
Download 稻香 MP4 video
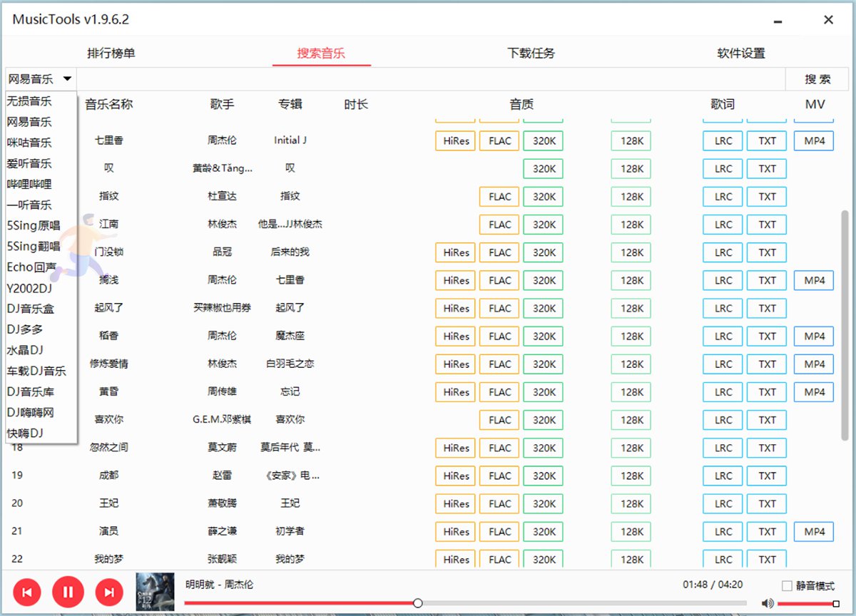[814, 336]
